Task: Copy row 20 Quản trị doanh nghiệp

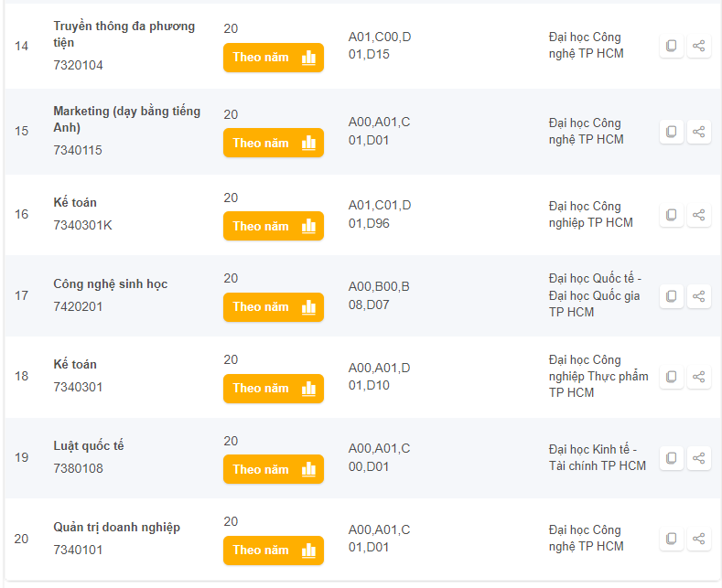Action: [672, 539]
